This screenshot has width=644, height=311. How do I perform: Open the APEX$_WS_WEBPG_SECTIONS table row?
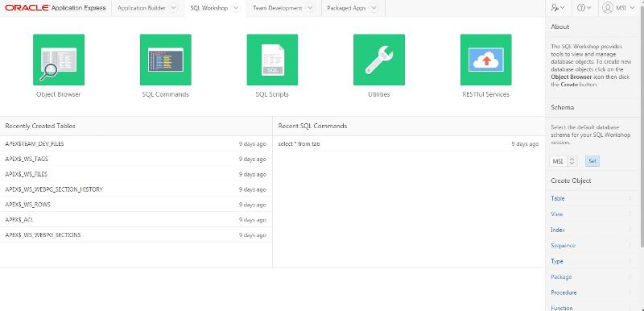click(x=135, y=235)
